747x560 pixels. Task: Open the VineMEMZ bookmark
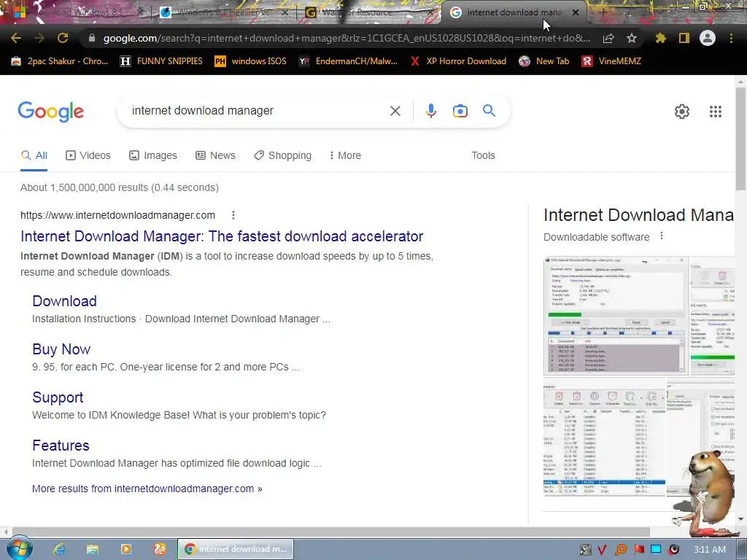click(x=611, y=61)
